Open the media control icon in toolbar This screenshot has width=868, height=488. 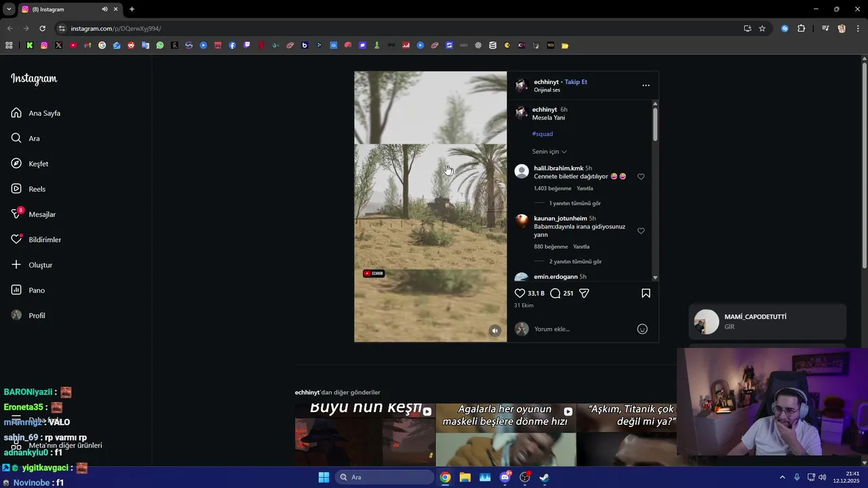[825, 28]
